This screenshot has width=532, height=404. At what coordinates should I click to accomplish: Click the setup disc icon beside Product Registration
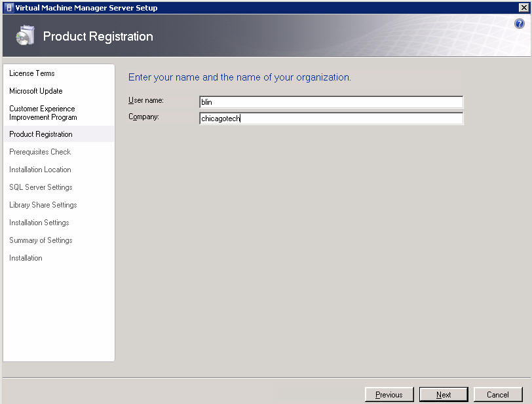point(25,35)
